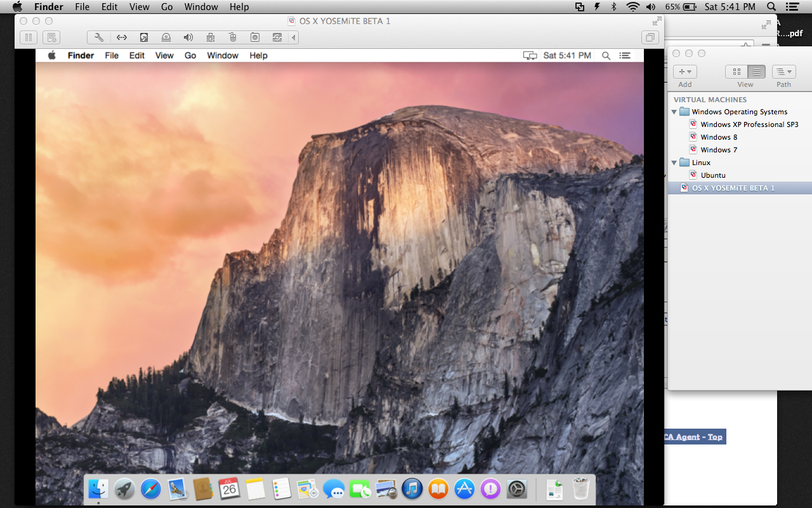Click the camera device icon in VM toolbar
Viewport: 812px width, 508px height.
point(255,37)
